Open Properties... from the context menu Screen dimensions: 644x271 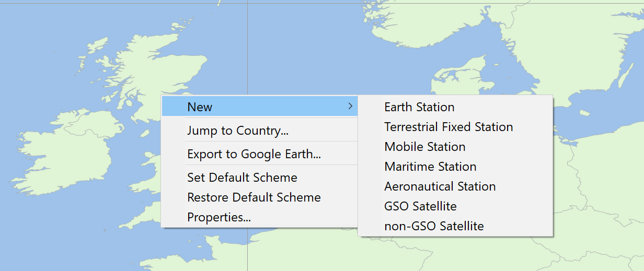[260, 217]
